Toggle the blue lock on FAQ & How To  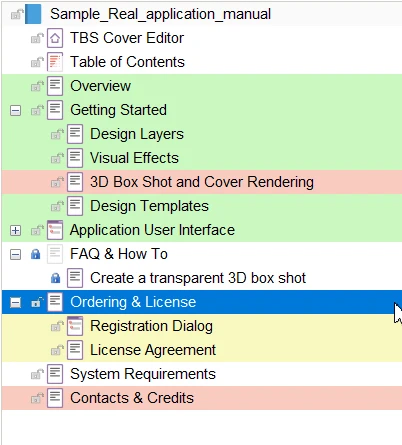[36, 254]
